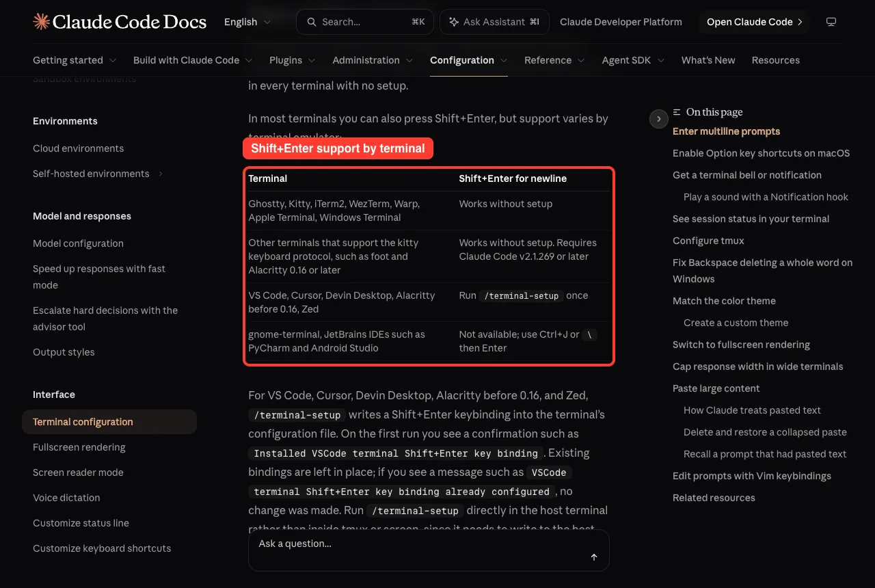The width and height of the screenshot is (875, 588).
Task: Open the Voice dictation sidebar page
Action: 66,498
